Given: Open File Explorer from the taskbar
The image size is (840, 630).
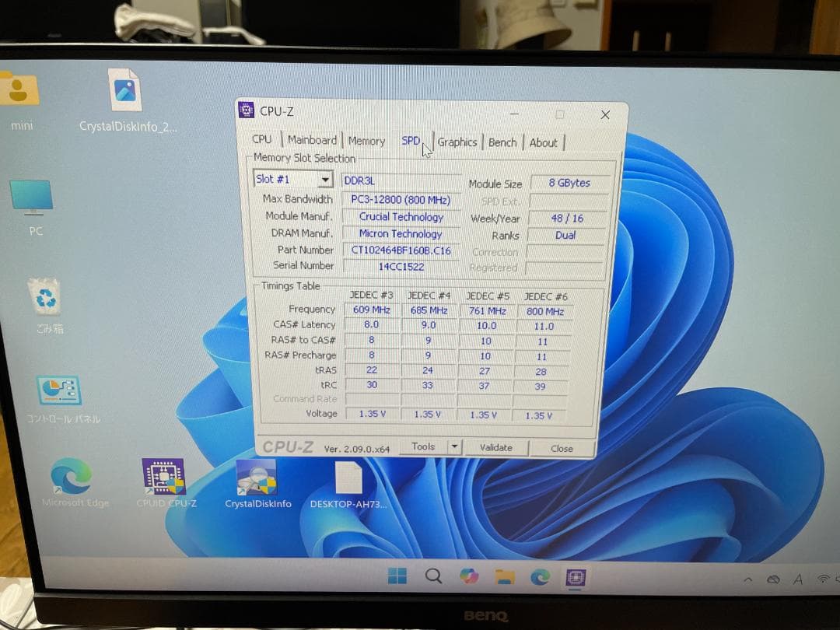Looking at the screenshot, I should [504, 577].
